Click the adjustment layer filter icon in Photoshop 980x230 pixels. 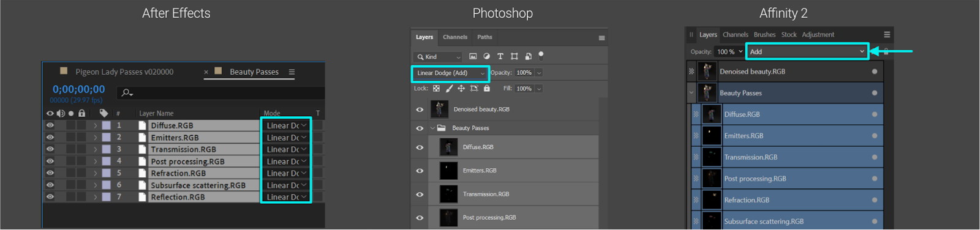click(x=486, y=56)
